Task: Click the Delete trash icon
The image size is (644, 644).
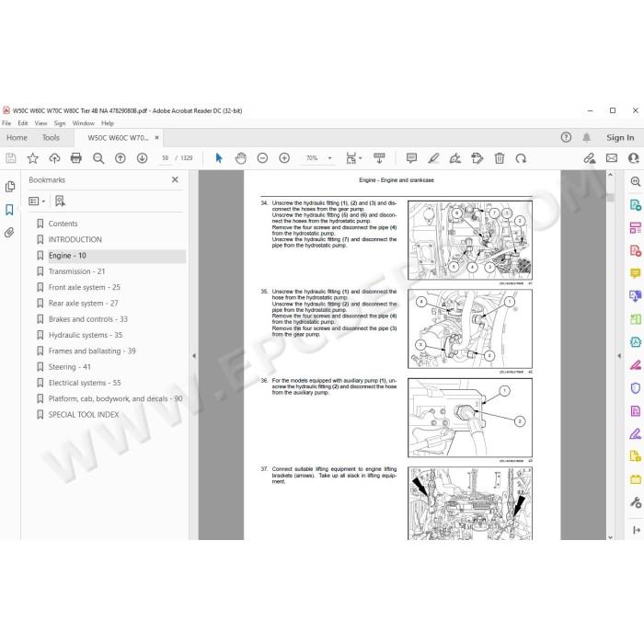Action: 500,158
